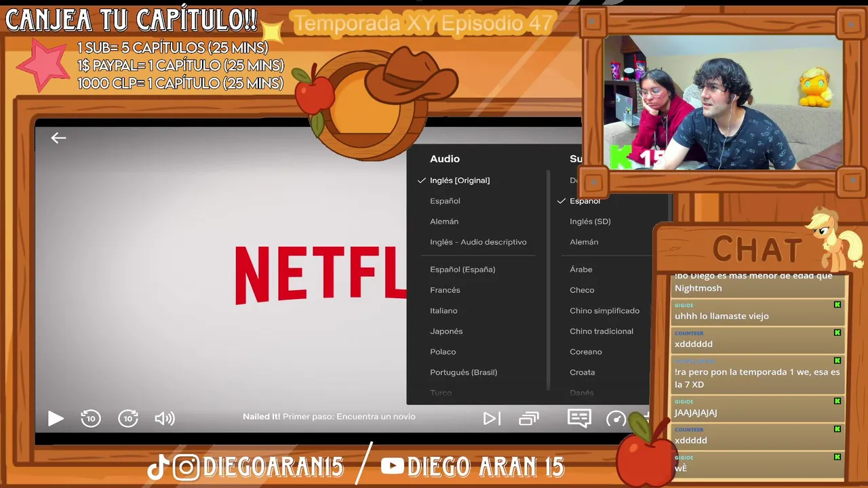Click the Audio column heading

point(445,159)
